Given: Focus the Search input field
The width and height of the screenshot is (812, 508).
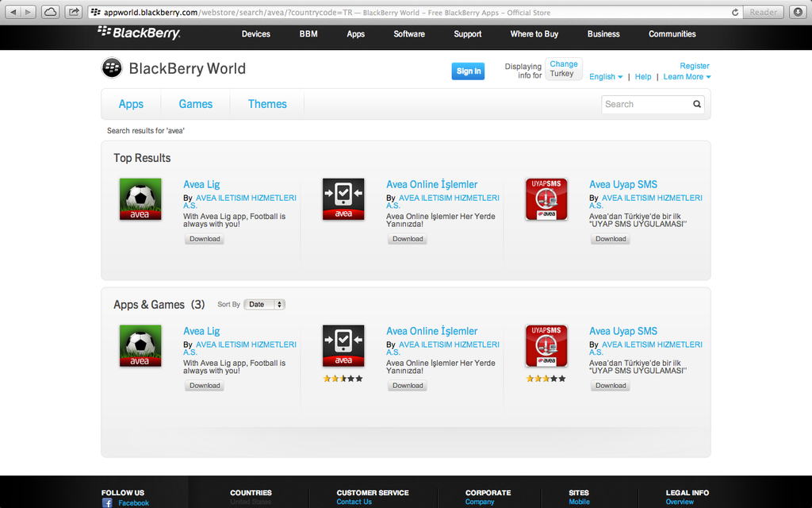Looking at the screenshot, I should point(645,104).
